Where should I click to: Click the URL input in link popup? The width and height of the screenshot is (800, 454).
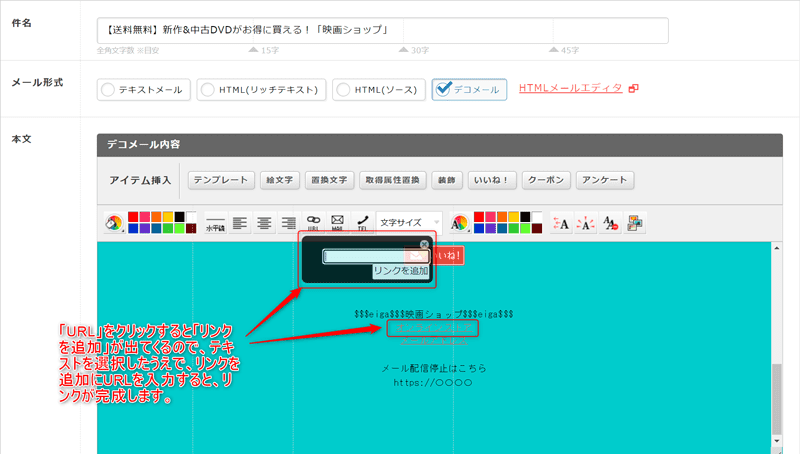[376, 256]
